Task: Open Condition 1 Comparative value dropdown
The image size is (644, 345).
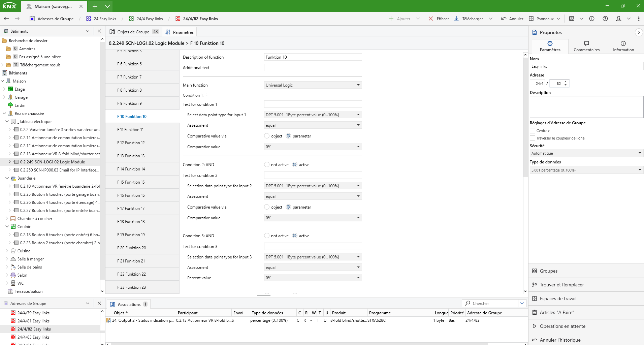Action: (x=313, y=147)
